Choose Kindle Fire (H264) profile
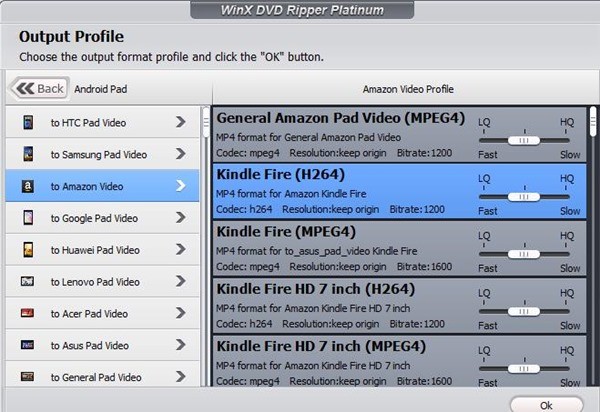 tap(399, 191)
